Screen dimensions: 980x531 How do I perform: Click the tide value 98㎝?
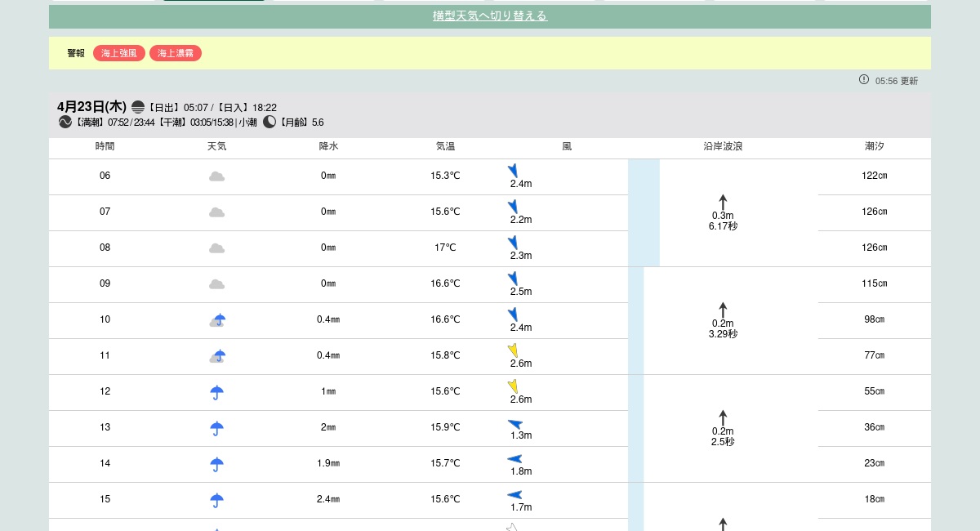pos(875,319)
